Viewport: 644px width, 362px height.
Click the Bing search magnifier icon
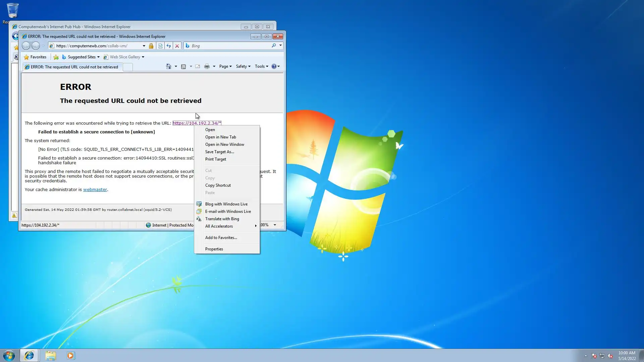point(274,46)
